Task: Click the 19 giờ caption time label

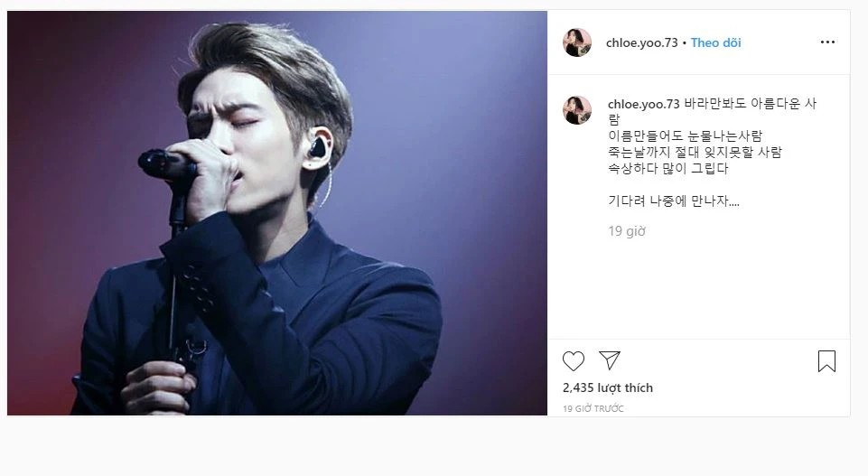Action: pyautogui.click(x=627, y=231)
